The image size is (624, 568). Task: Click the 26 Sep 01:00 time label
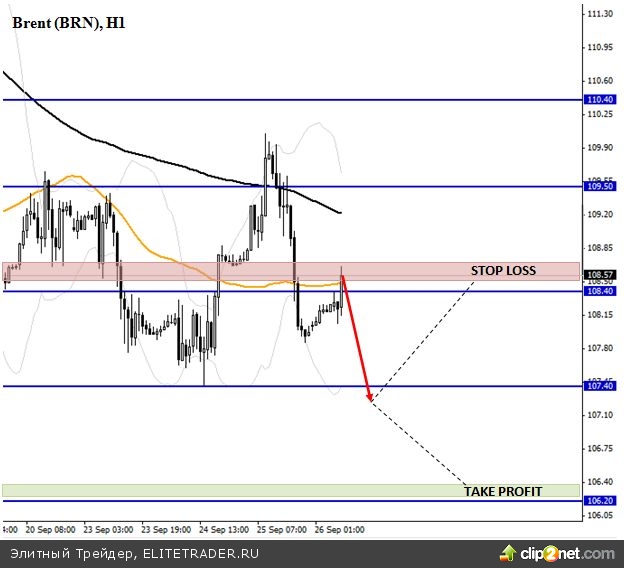point(341,527)
